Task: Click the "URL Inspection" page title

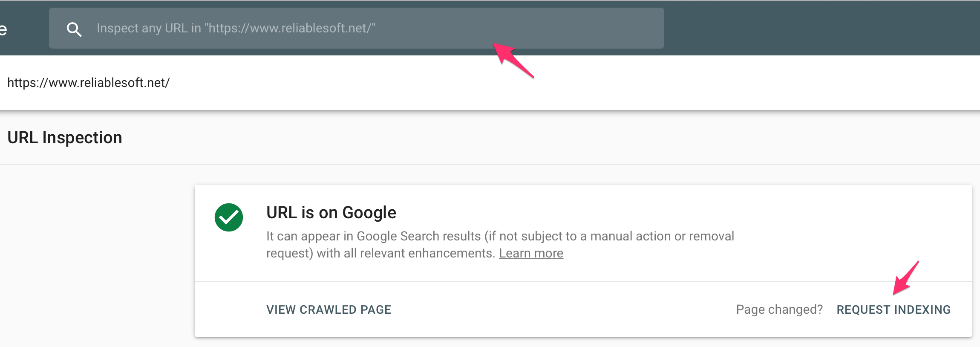Action: coord(65,137)
